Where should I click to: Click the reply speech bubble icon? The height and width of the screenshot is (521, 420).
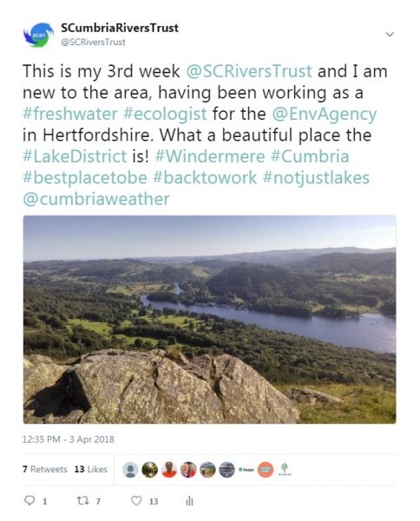click(30, 500)
